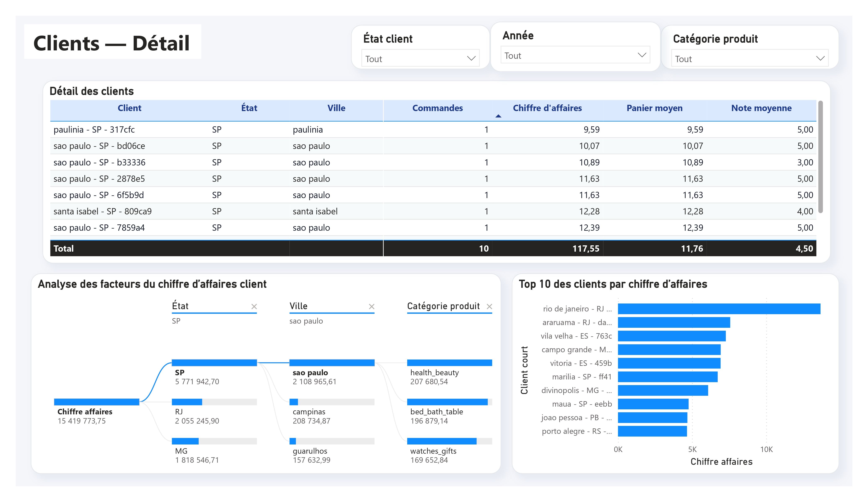Image resolution: width=868 pixels, height=502 pixels.
Task: Open the État client dropdown
Action: tap(420, 59)
